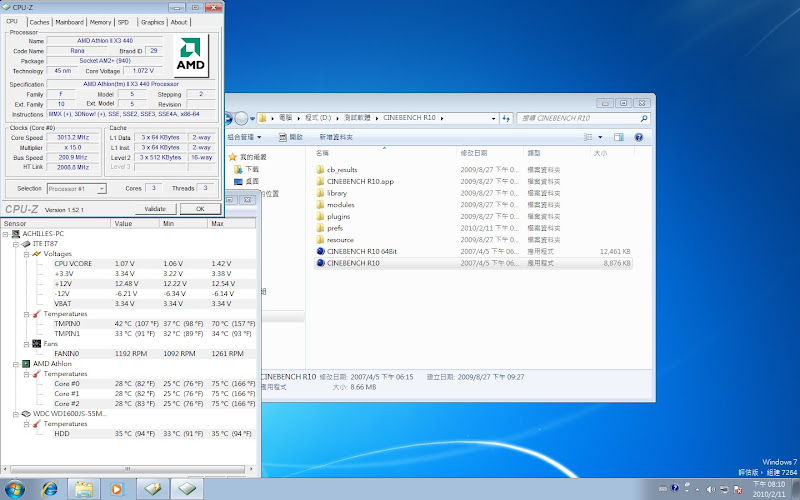
Task: Open the About tab in CPU-Z
Action: (179, 22)
